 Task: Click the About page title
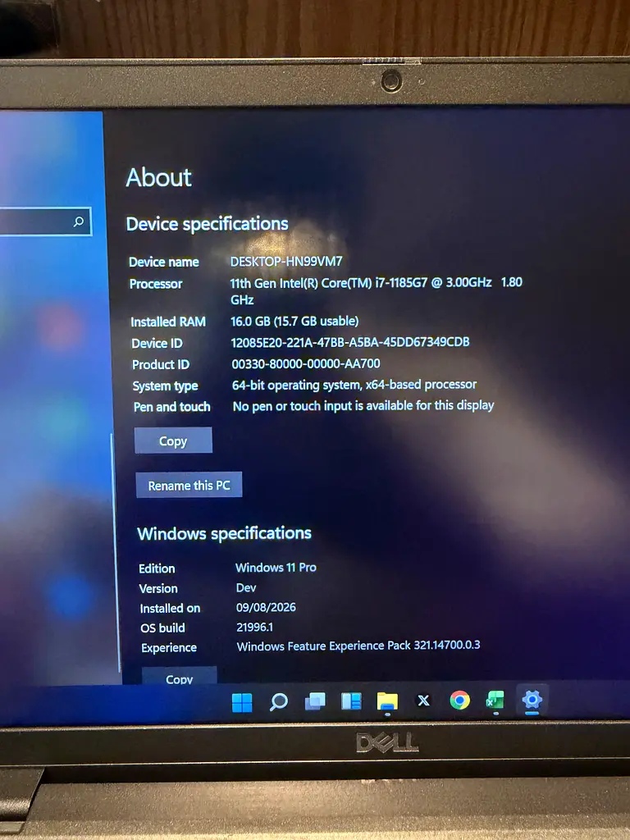(x=159, y=177)
